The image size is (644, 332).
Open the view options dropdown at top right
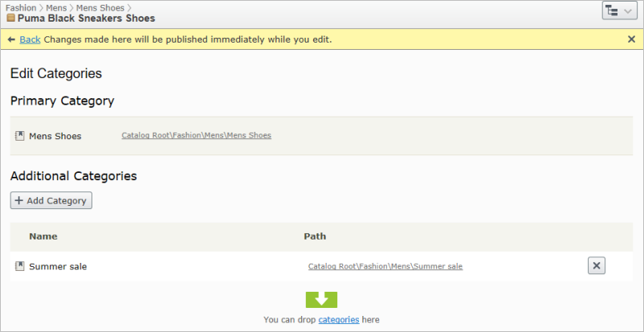coord(618,10)
